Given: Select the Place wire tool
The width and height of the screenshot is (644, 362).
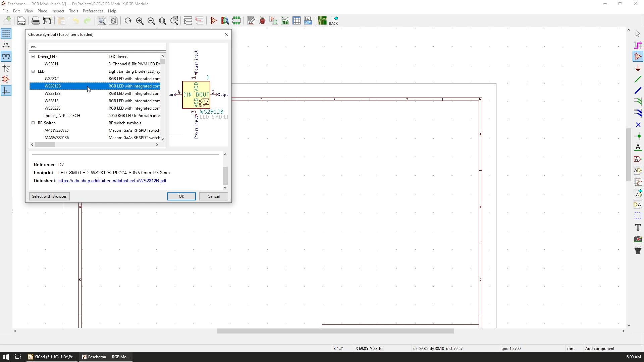Looking at the screenshot, I should click(638, 79).
